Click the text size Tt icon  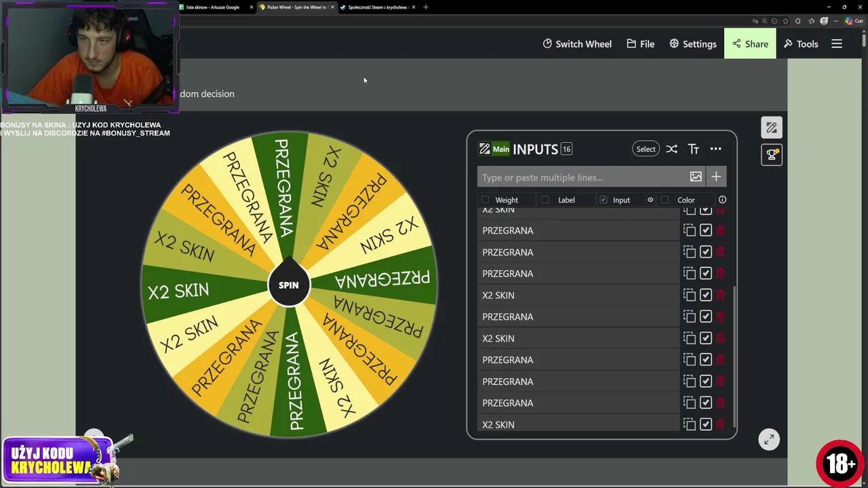693,149
